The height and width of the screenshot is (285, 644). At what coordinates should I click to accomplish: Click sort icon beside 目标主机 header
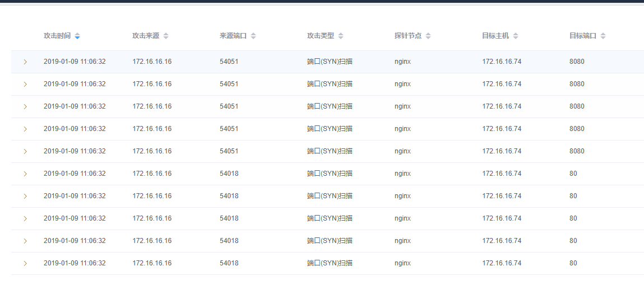tap(516, 36)
